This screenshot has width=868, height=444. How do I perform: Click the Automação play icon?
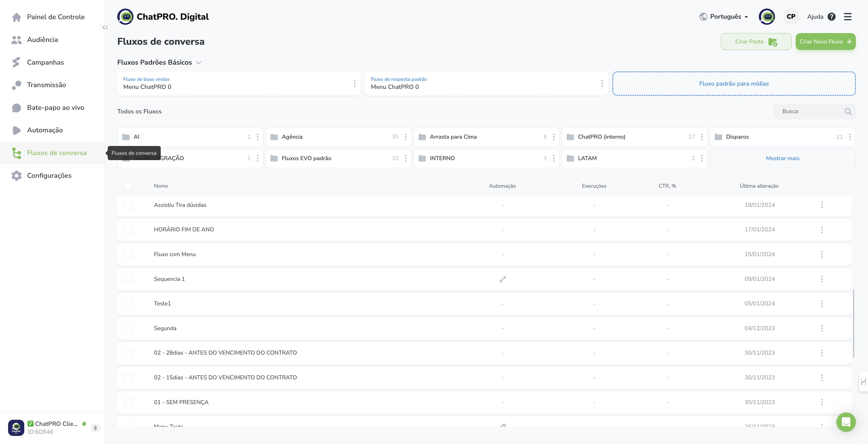point(16,130)
